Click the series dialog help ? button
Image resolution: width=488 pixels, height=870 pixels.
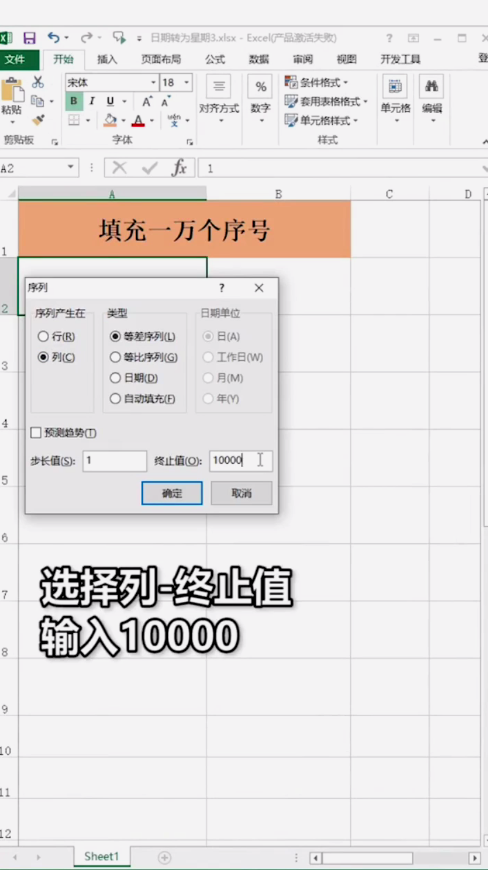pos(222,287)
